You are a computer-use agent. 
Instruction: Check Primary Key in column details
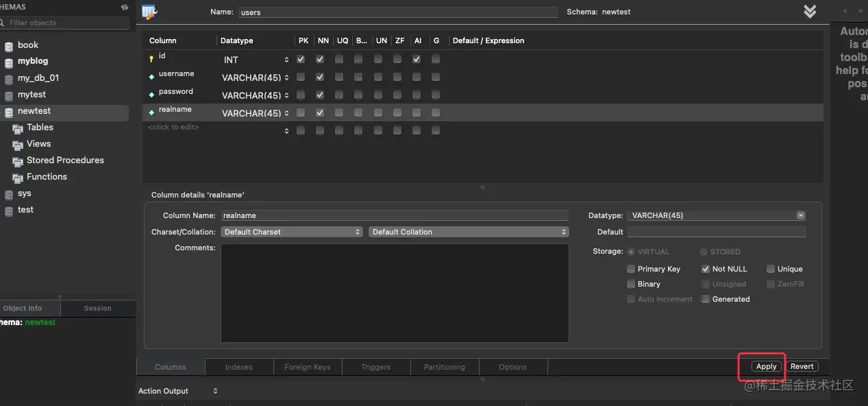(631, 269)
